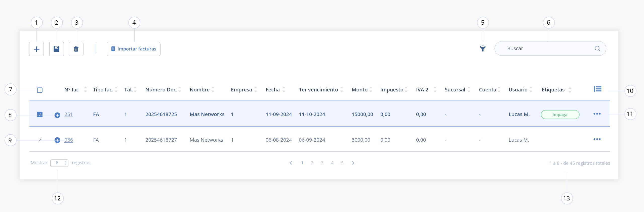The height and width of the screenshot is (212, 644).
Task: Go to pagination page 2
Action: [x=312, y=163]
